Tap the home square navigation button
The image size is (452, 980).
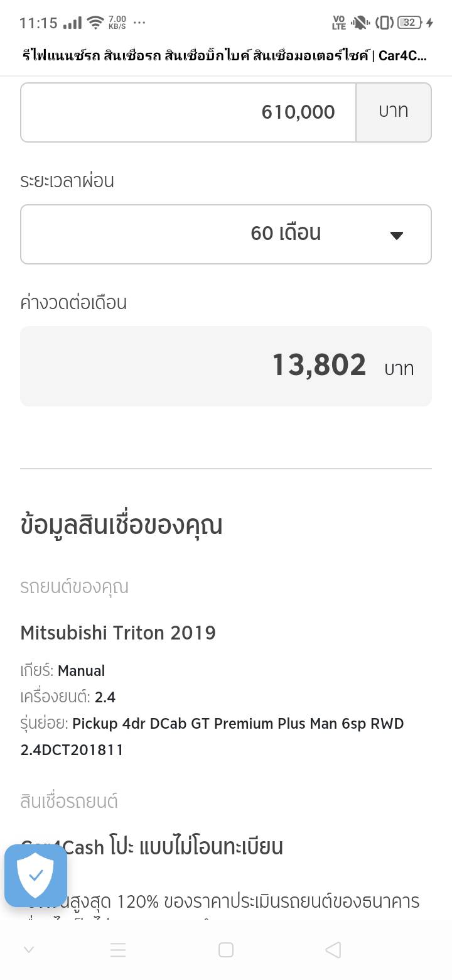tap(226, 950)
